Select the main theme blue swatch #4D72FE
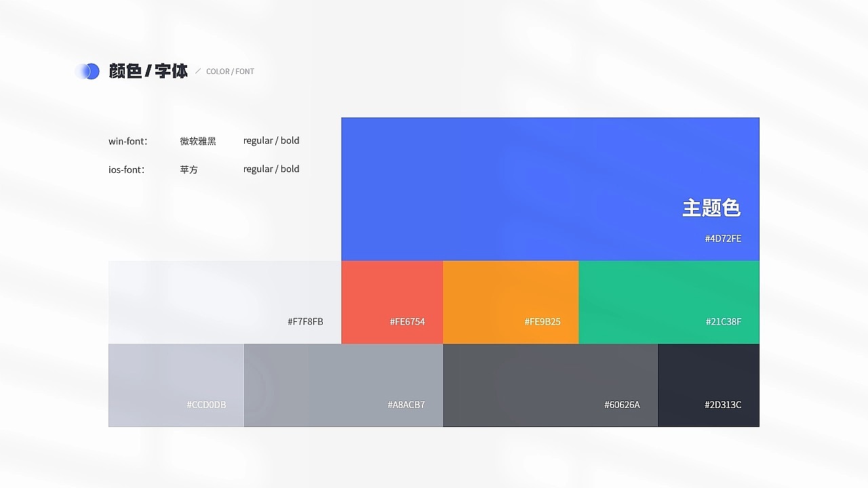Image resolution: width=868 pixels, height=488 pixels. [550, 189]
